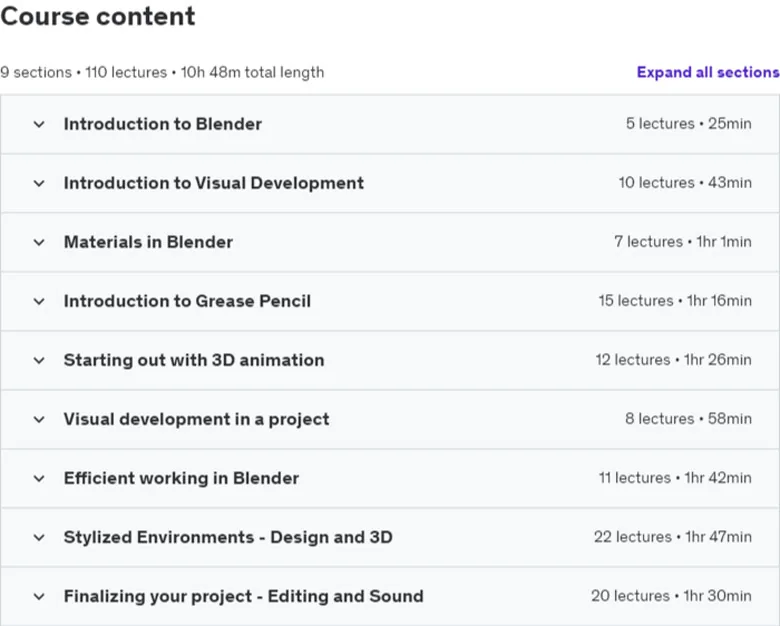
Task: Open the Materials in Blender section title
Action: [x=148, y=242]
